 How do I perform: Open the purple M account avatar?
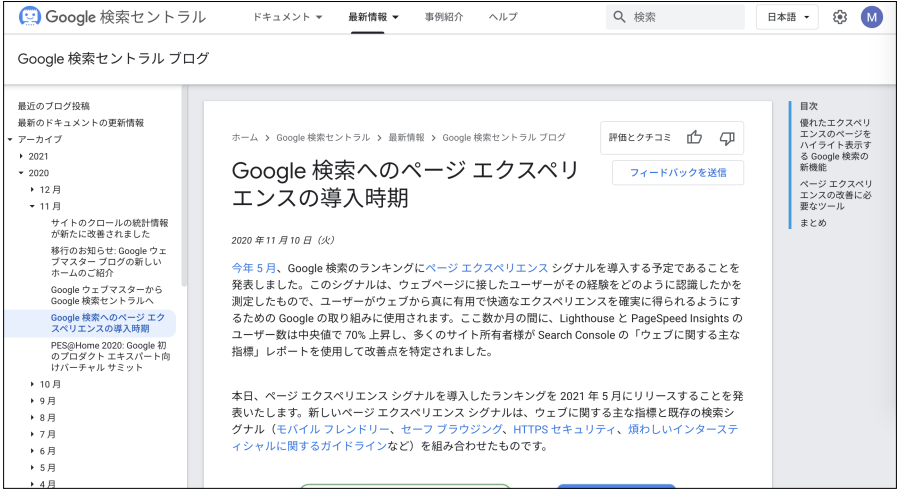point(871,17)
